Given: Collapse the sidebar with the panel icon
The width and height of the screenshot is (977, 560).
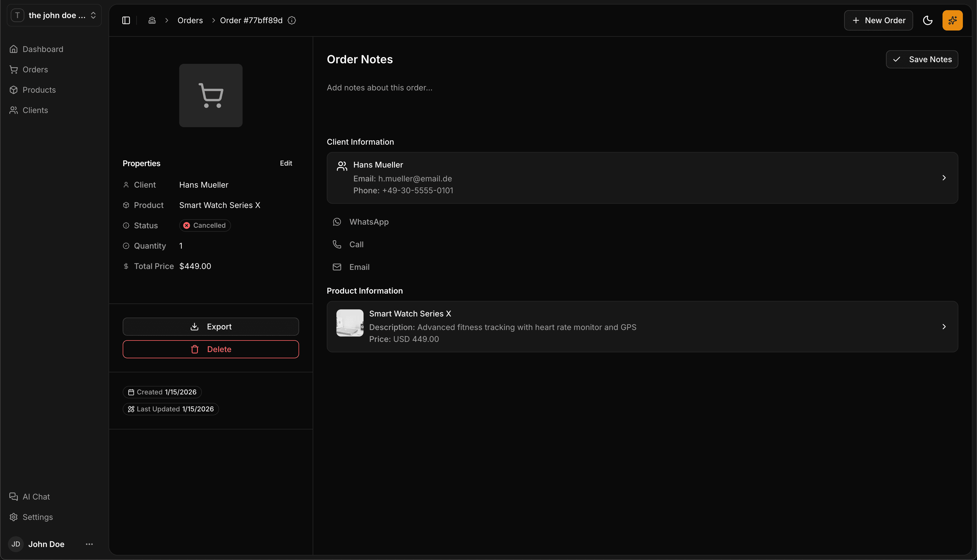Looking at the screenshot, I should pyautogui.click(x=126, y=20).
